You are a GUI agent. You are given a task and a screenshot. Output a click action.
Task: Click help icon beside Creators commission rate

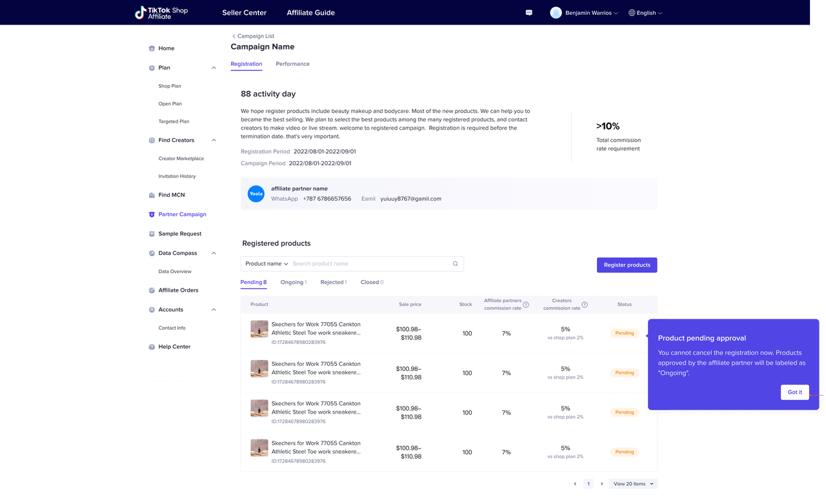tap(585, 305)
